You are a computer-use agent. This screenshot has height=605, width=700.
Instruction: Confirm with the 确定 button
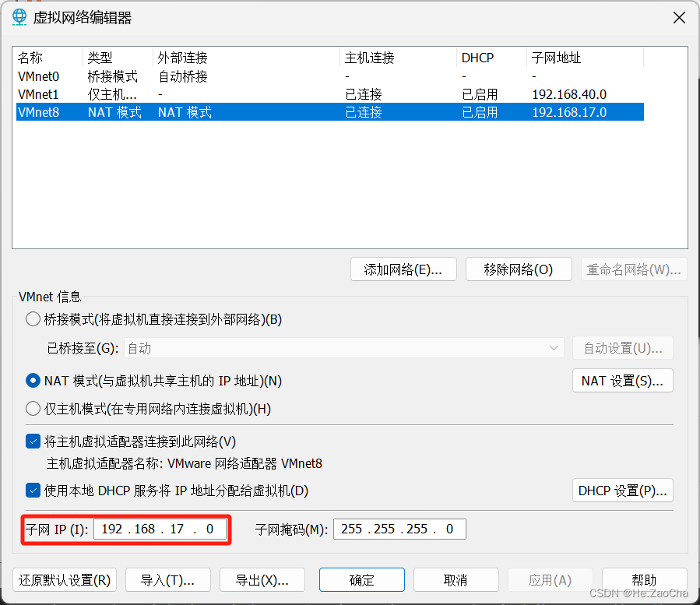tap(362, 580)
